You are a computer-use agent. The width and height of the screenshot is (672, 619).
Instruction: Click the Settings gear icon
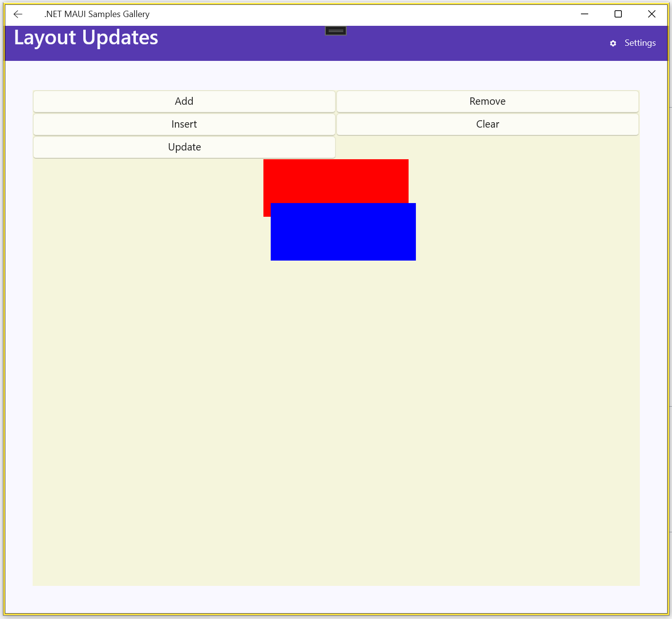tap(613, 43)
